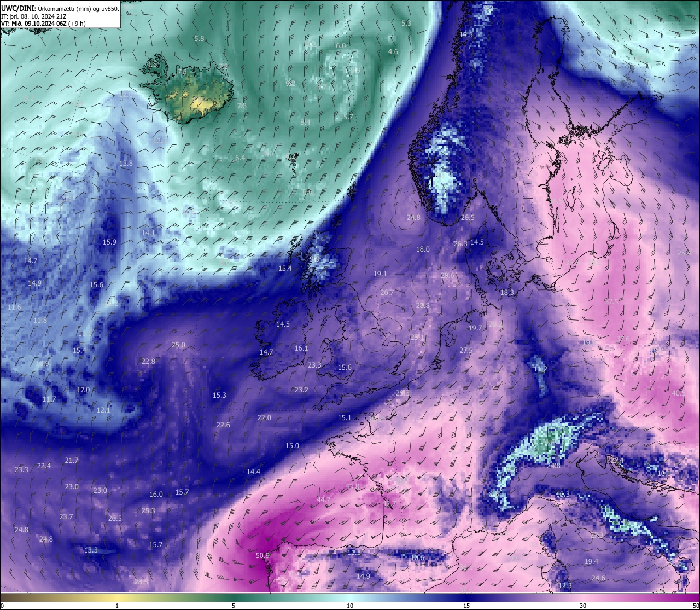This screenshot has height=610, width=700.
Task: Select the 19.4 value over Italy
Action: coord(591,561)
